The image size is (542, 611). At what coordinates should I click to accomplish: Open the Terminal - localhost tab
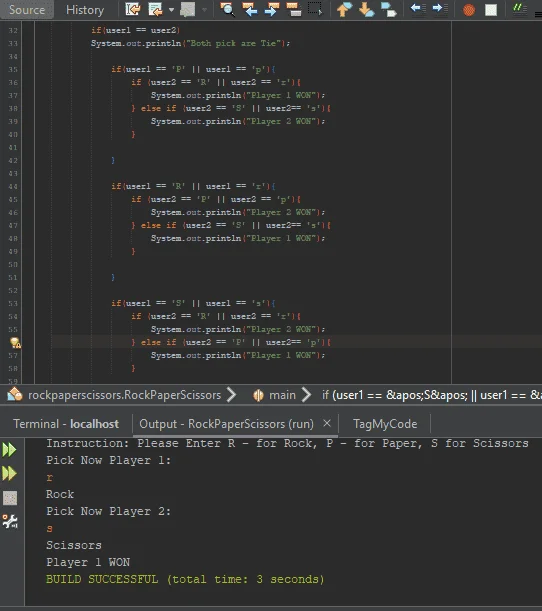66,424
